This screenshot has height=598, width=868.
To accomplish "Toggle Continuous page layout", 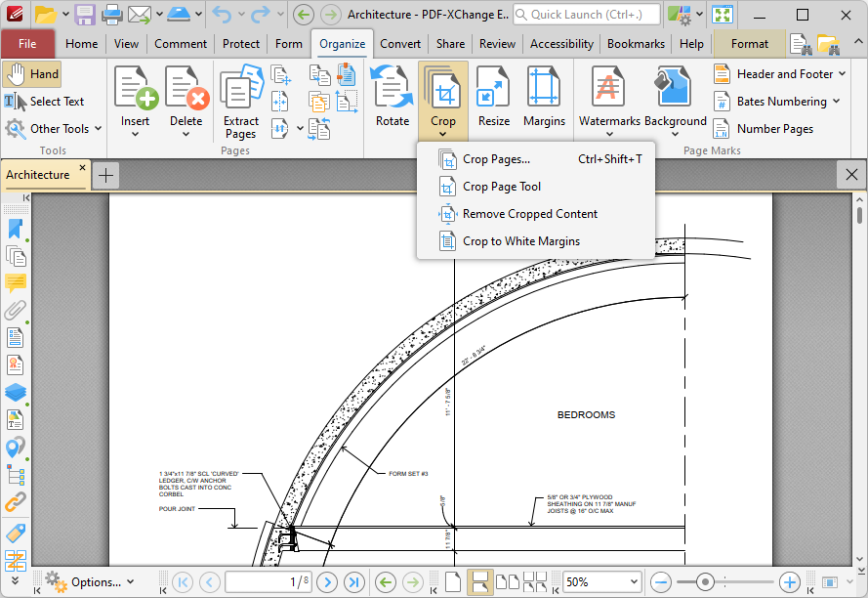I will pyautogui.click(x=479, y=582).
